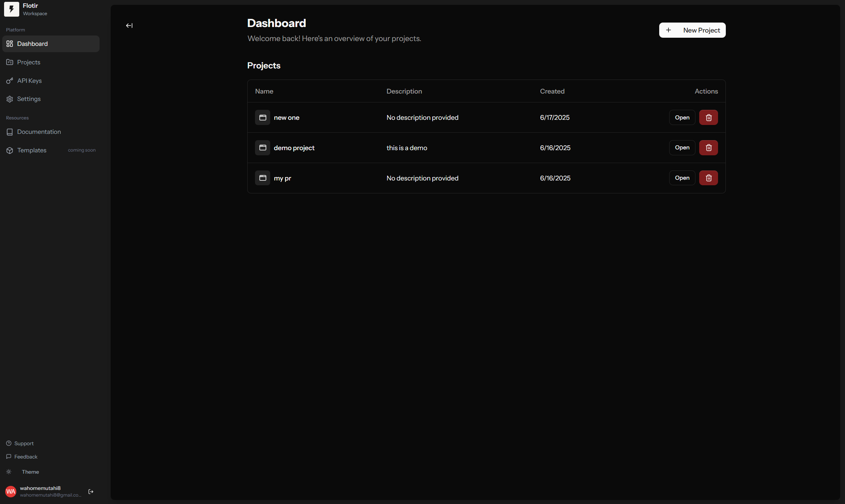Click the Templates coming soon item
The width and height of the screenshot is (845, 504).
(32, 150)
